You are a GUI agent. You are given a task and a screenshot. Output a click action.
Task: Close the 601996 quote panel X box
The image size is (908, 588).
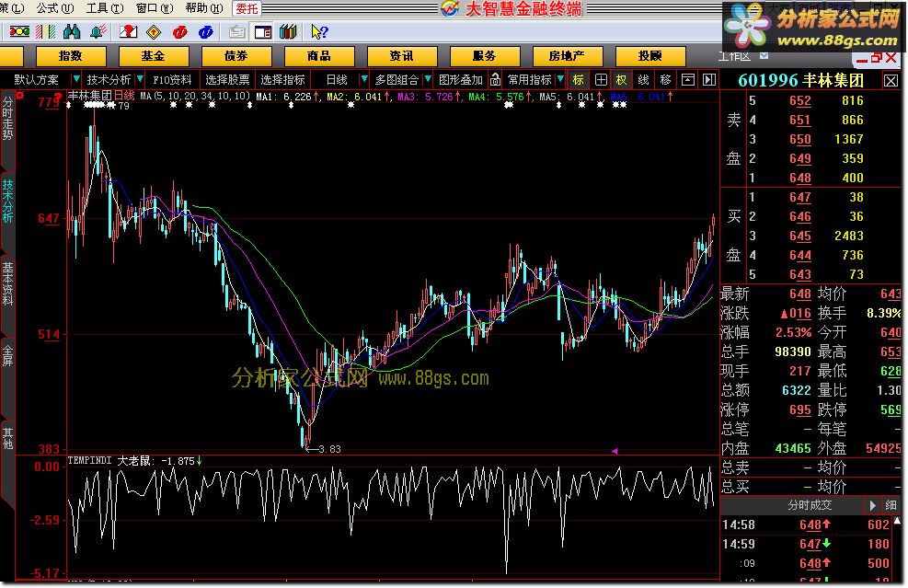(x=891, y=81)
